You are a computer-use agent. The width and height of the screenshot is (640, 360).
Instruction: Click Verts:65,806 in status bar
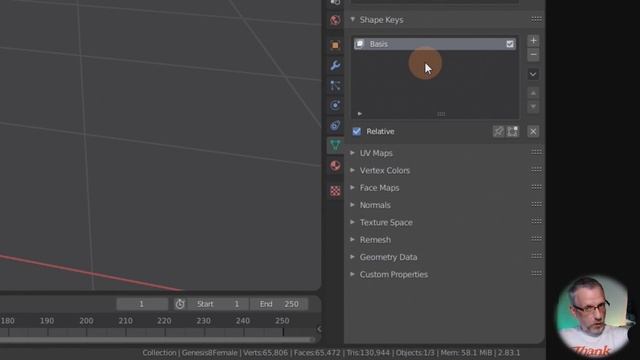tap(266, 353)
